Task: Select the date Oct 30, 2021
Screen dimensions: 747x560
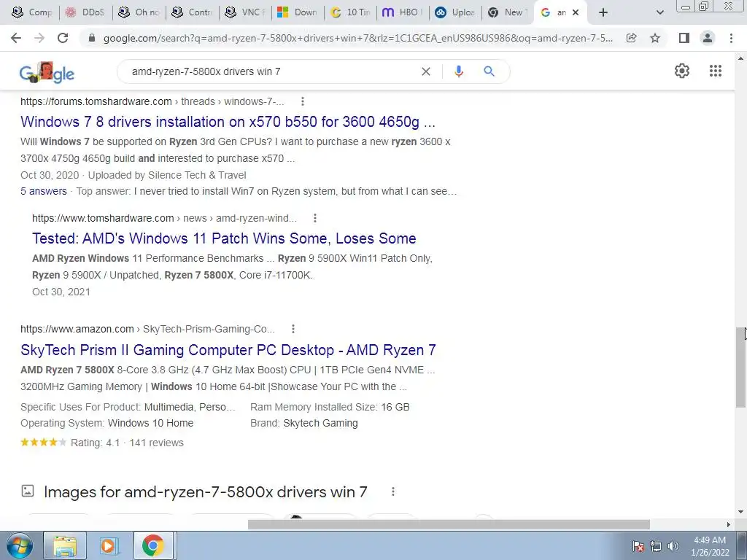Action: 61,292
